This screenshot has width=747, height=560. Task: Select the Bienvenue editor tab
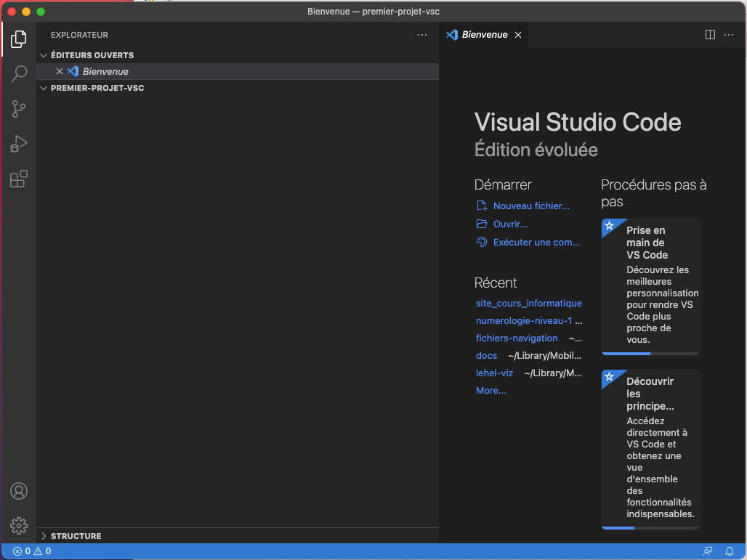[x=484, y=35]
